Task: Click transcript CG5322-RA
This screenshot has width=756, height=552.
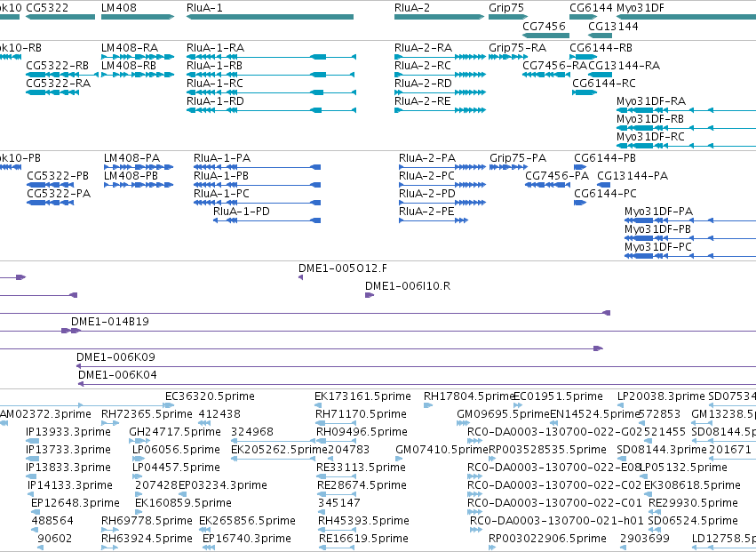Action: (52, 92)
